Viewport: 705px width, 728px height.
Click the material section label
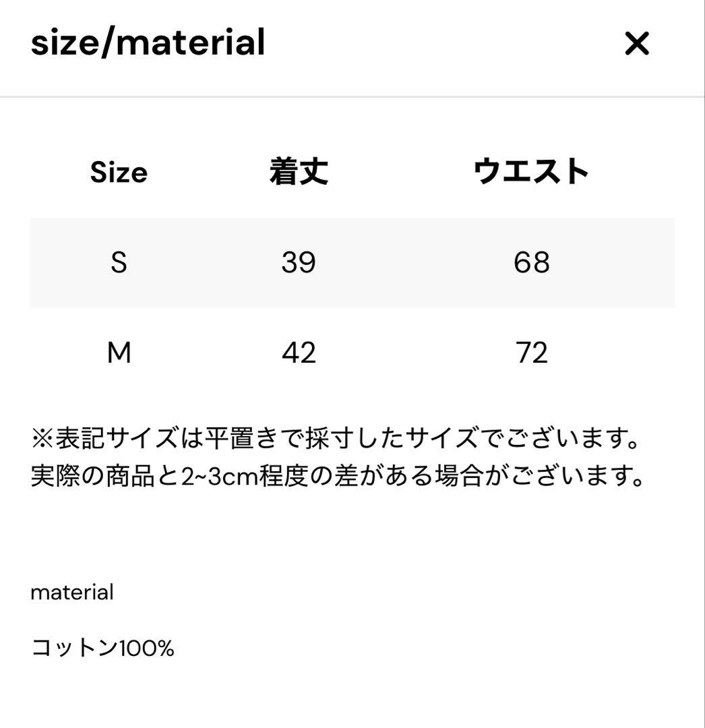coord(73,593)
